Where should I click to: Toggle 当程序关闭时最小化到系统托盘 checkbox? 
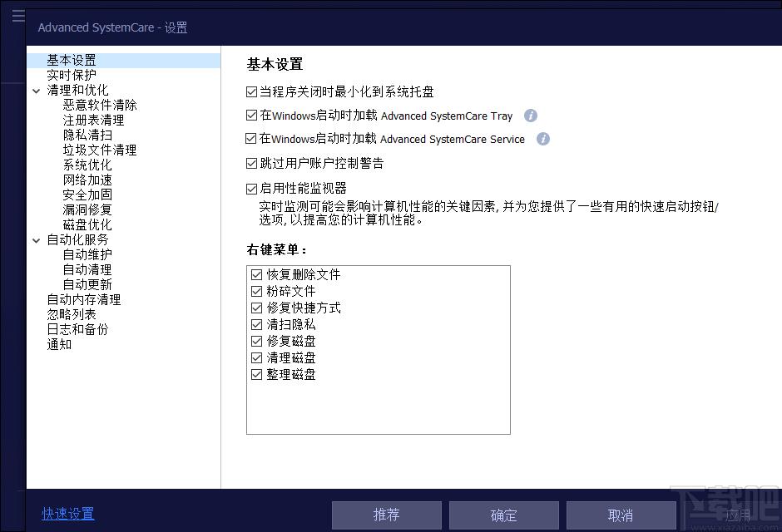[x=251, y=91]
